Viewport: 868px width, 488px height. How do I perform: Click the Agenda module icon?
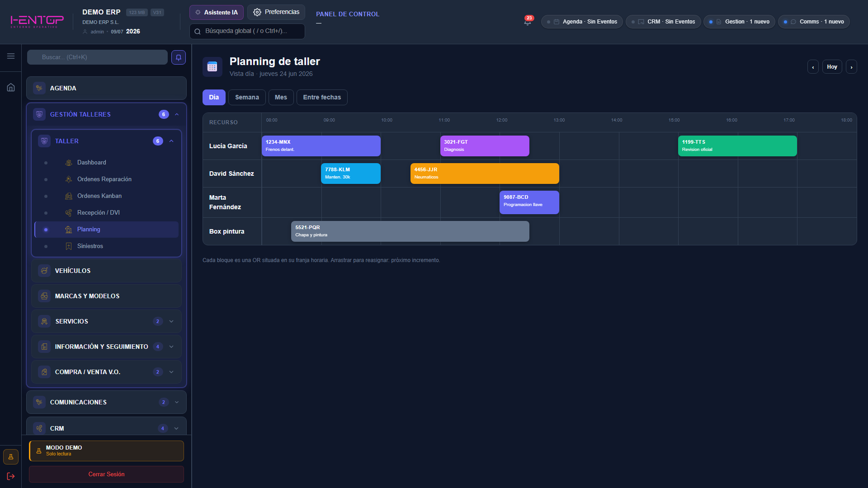point(39,88)
